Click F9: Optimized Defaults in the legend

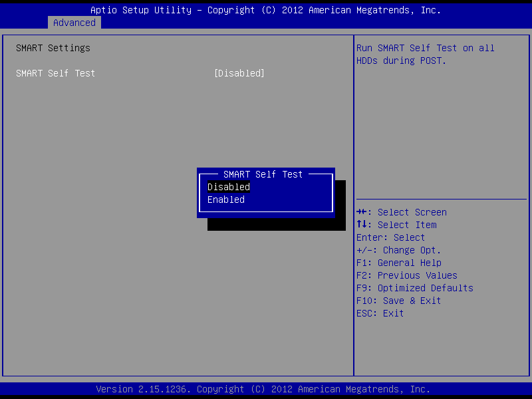(414, 288)
